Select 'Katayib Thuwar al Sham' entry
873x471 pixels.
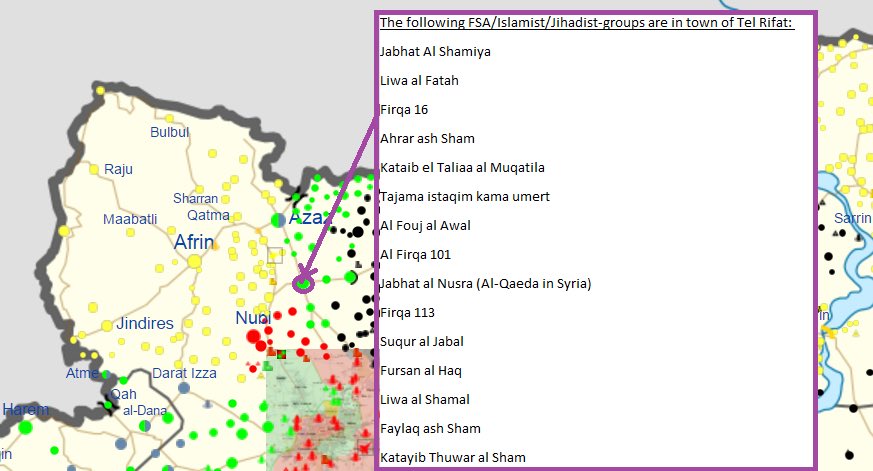[453, 458]
